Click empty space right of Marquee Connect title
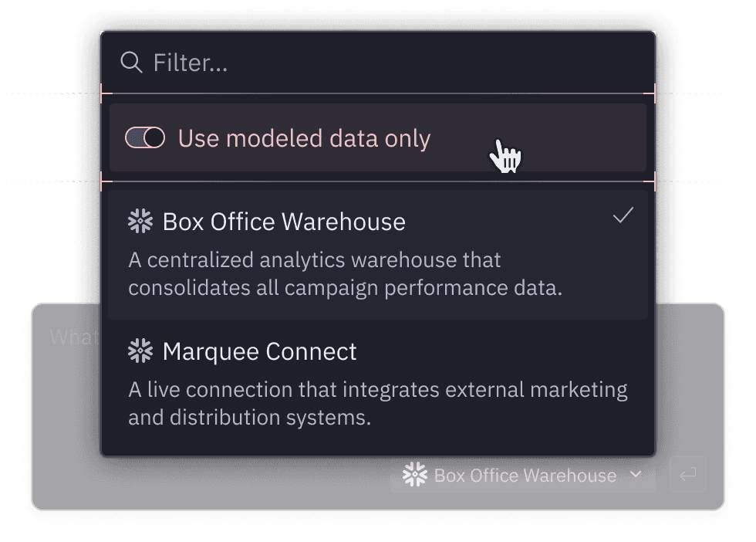This screenshot has width=756, height=542. click(501, 352)
